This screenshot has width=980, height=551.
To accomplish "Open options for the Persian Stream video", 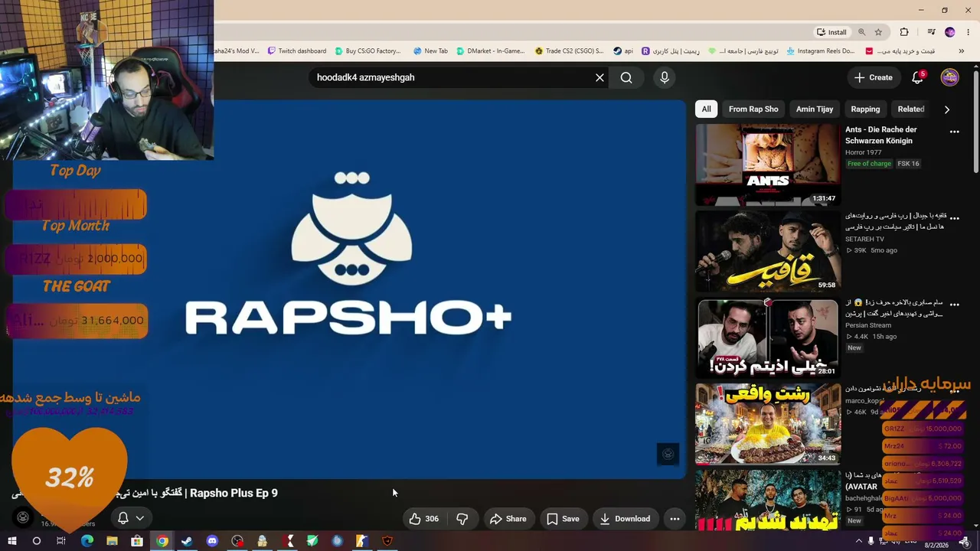I will pyautogui.click(x=955, y=305).
